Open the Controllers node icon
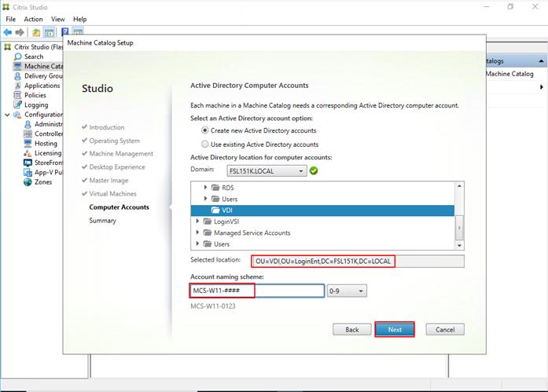Viewport: 548px width, 392px height. [x=28, y=134]
